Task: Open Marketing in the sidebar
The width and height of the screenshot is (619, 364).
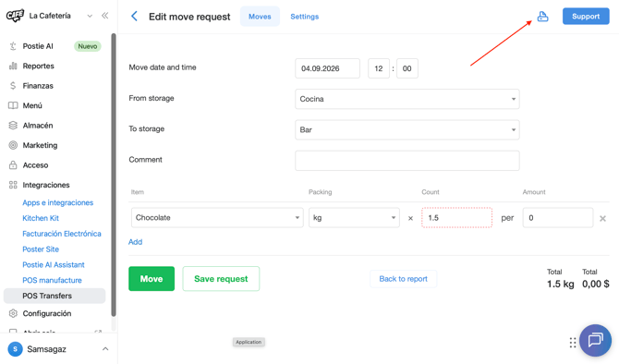Action: (40, 145)
